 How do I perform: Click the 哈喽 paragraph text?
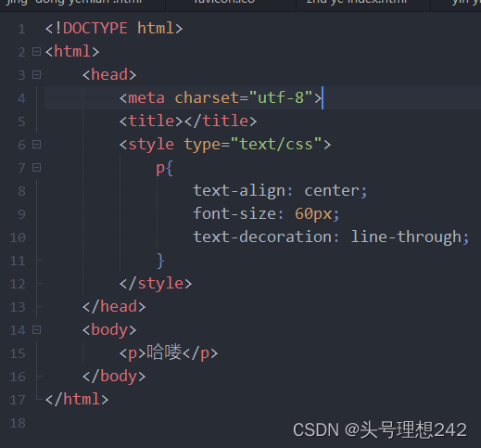click(x=164, y=352)
